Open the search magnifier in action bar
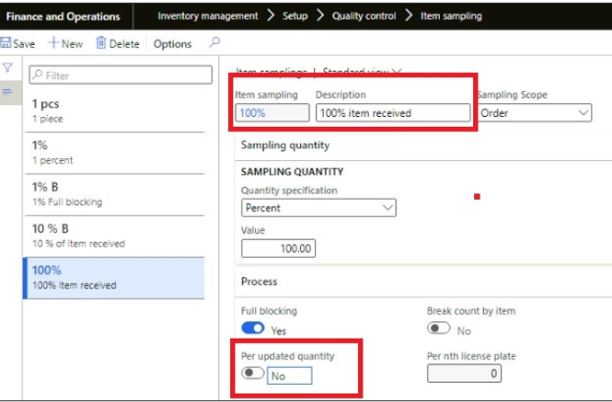This screenshot has width=612, height=402. (214, 42)
